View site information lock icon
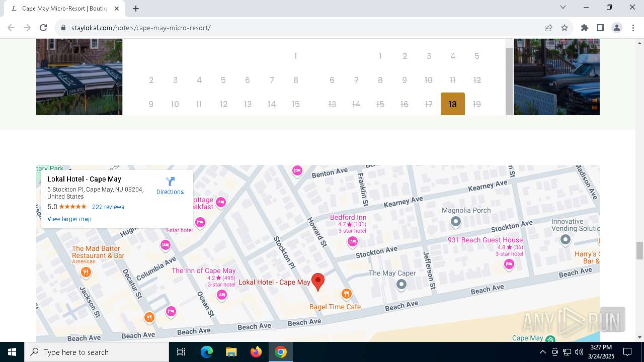Viewport: 644px width, 362px height. click(x=63, y=28)
